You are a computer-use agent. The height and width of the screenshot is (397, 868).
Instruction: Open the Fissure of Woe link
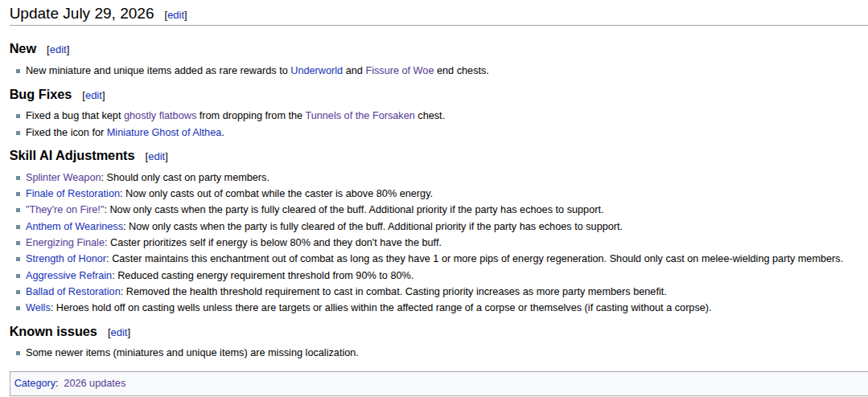pos(400,71)
